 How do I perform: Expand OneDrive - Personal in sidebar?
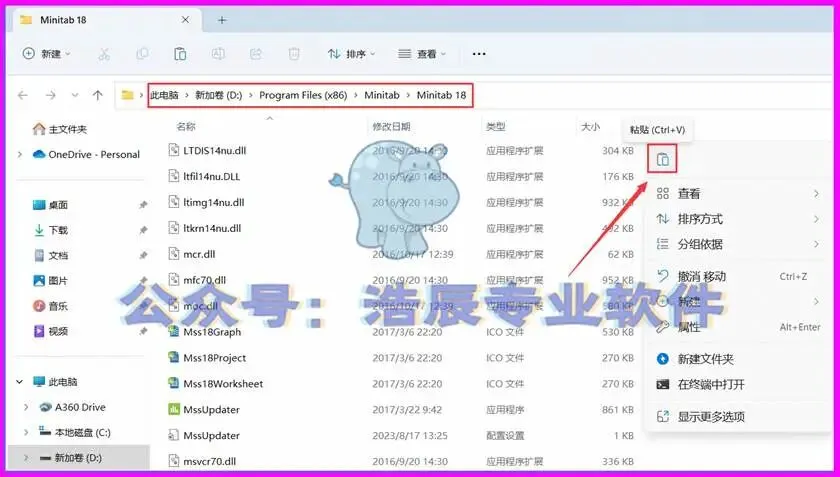pyautogui.click(x=20, y=154)
